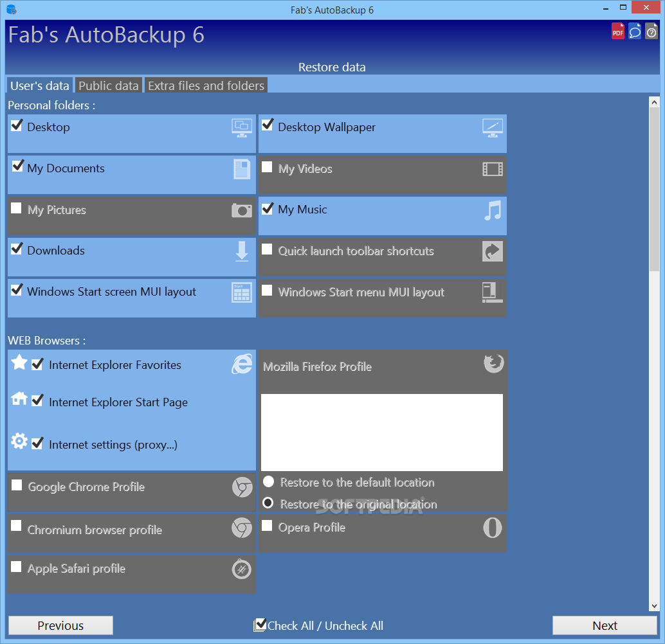This screenshot has height=644, width=665.
Task: Click the Desktop Wallpaper screen icon
Action: click(x=493, y=128)
